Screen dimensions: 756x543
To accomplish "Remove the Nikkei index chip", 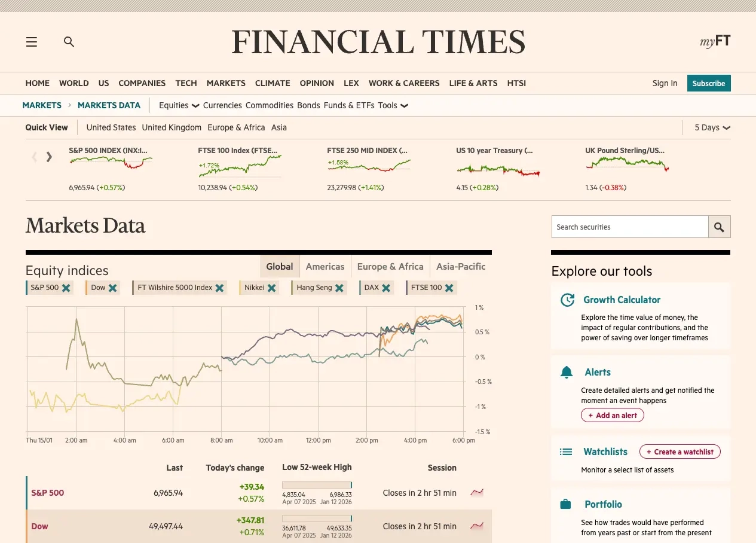I will pos(273,288).
